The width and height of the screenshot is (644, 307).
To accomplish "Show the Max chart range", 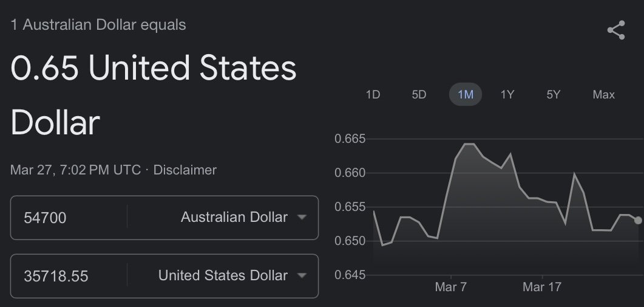I will (x=604, y=95).
